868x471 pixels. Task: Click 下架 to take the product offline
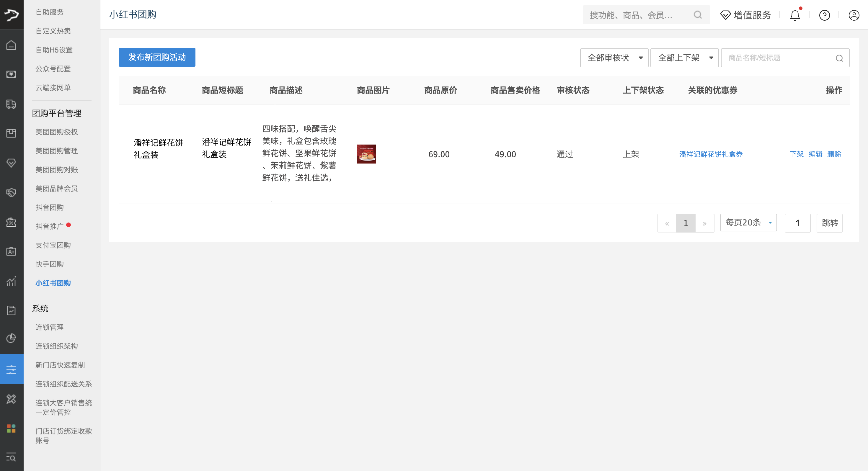[797, 154]
